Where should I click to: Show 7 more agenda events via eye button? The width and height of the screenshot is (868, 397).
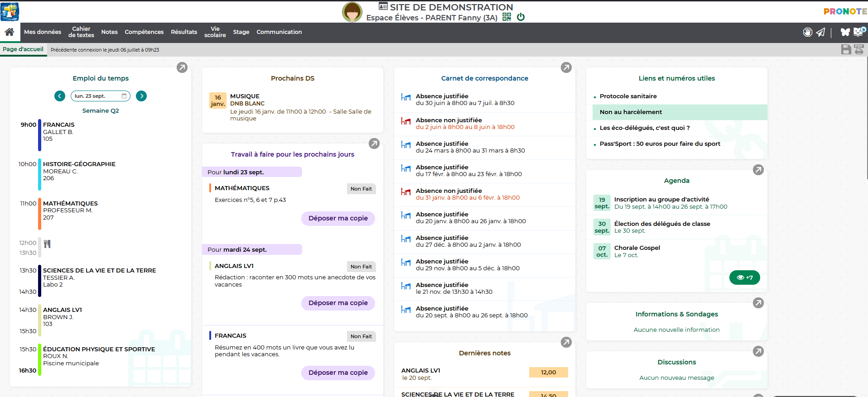point(744,277)
